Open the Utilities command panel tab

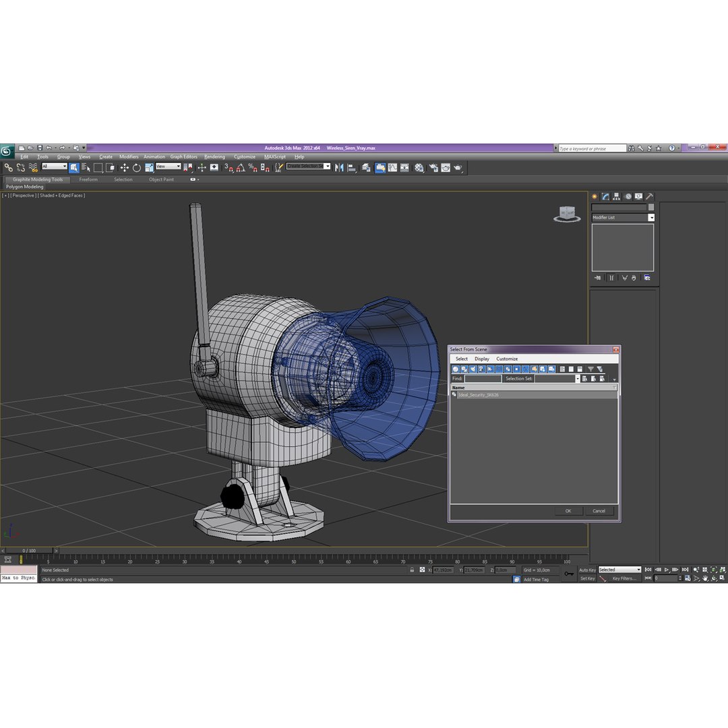tap(650, 196)
